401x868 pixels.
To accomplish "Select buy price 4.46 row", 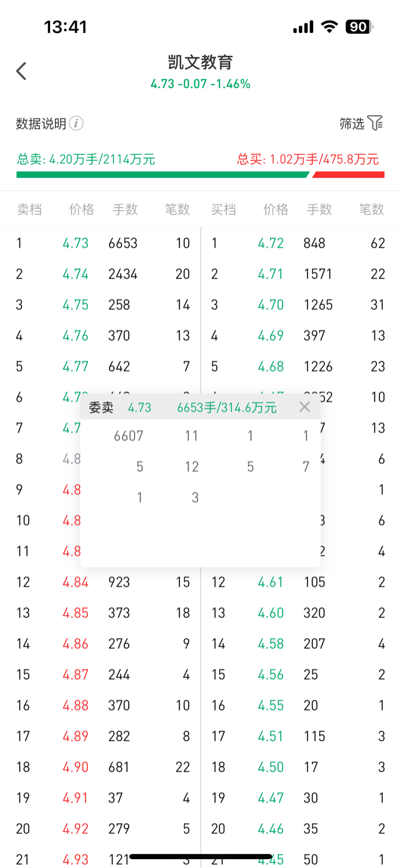I will click(301, 829).
